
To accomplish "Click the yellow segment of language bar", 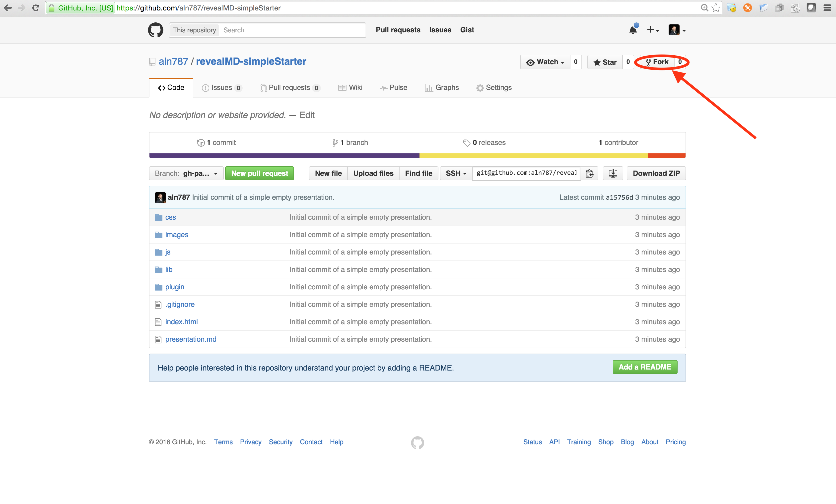I will pyautogui.click(x=533, y=156).
